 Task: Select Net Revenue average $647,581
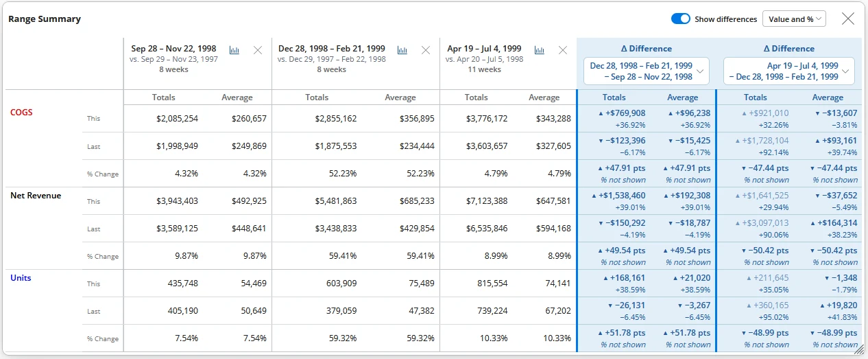pyautogui.click(x=553, y=201)
